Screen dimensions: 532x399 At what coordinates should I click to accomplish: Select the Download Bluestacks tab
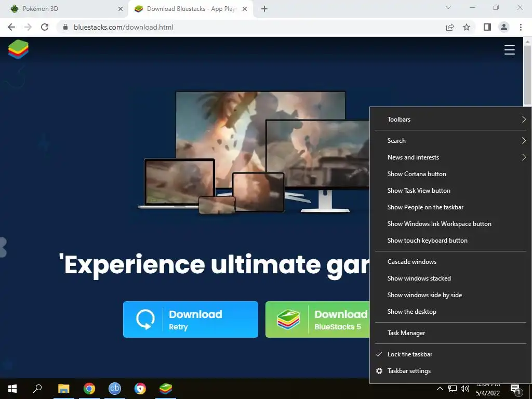tap(191, 9)
